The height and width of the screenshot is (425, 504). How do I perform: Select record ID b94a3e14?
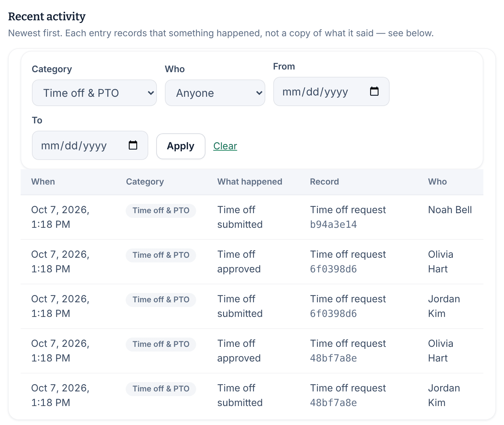333,224
